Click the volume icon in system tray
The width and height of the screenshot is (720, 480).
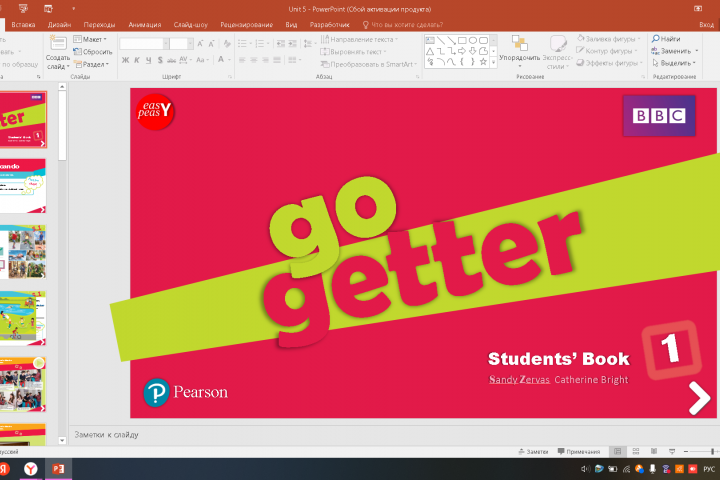click(x=585, y=469)
